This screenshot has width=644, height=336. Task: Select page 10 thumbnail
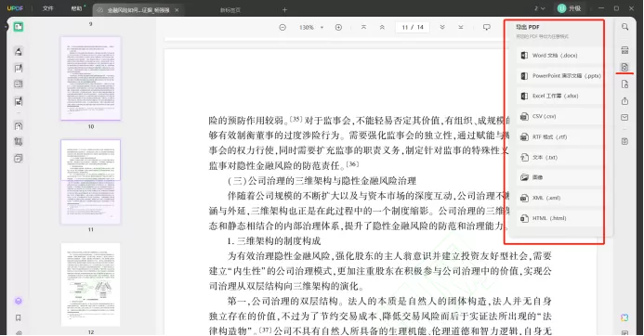91,78
